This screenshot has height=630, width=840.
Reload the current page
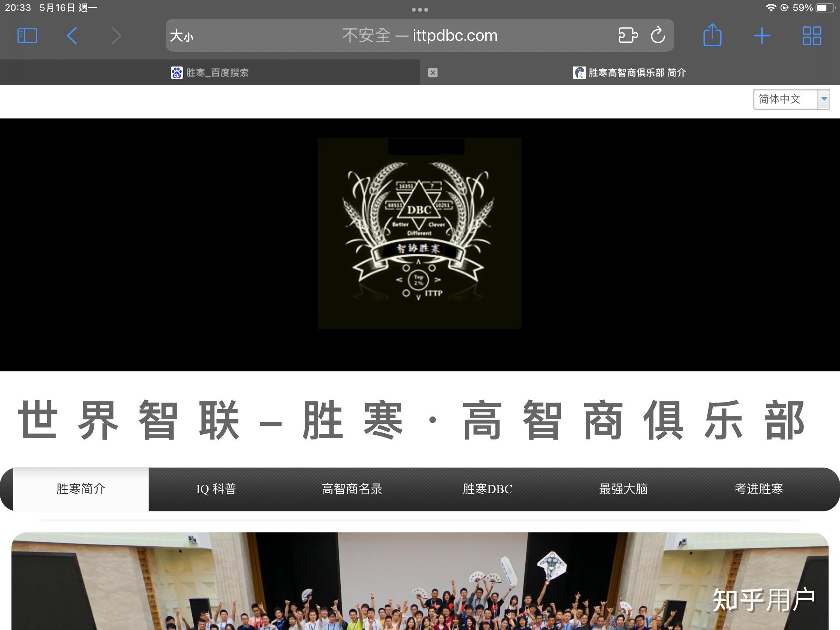coord(658,35)
